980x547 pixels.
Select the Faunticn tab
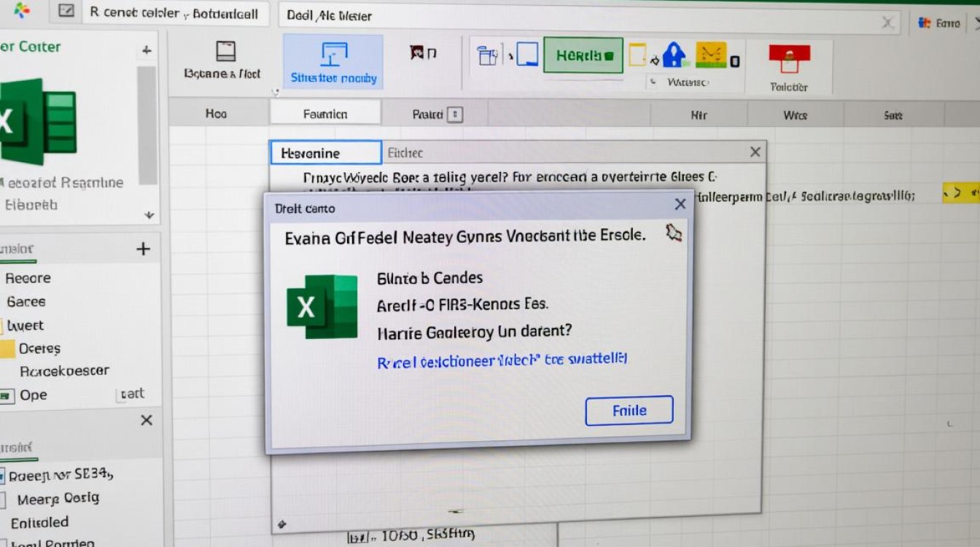pos(325,114)
